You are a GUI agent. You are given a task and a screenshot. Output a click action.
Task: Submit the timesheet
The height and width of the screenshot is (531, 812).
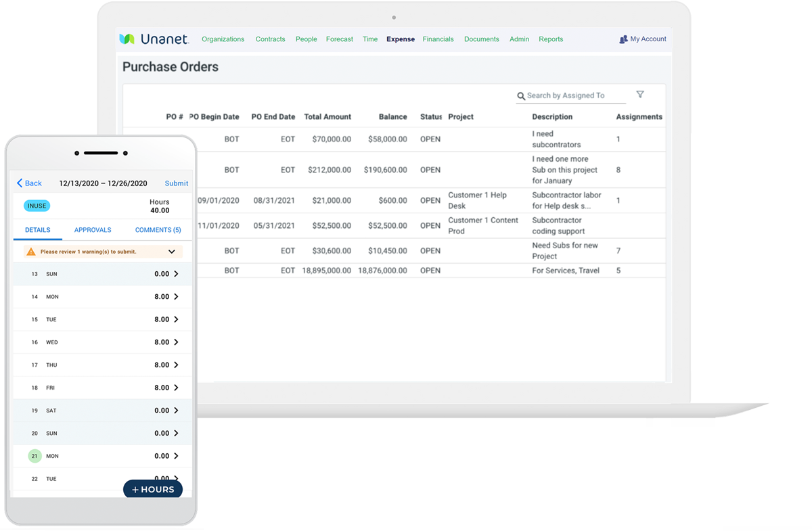tap(176, 183)
